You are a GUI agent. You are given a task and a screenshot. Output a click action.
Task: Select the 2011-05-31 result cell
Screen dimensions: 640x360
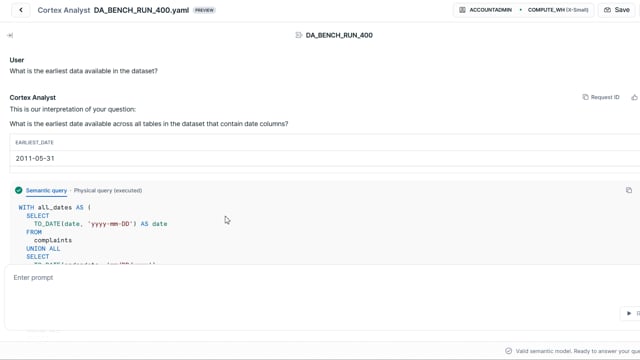pyautogui.click(x=35, y=158)
